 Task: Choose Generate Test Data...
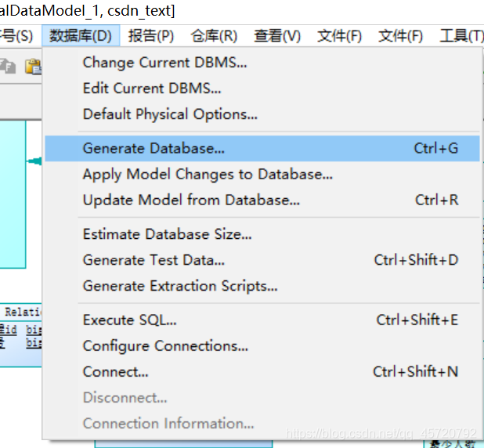pyautogui.click(x=262, y=260)
